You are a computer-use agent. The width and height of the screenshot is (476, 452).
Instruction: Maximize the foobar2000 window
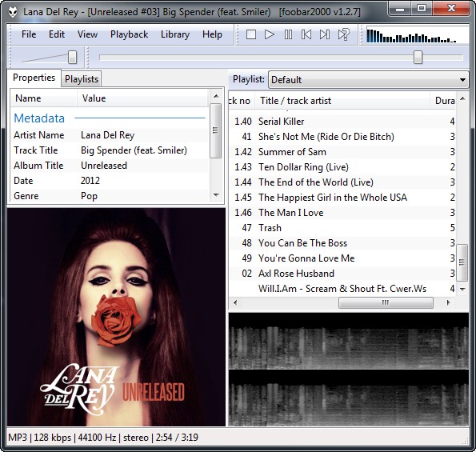[422, 9]
